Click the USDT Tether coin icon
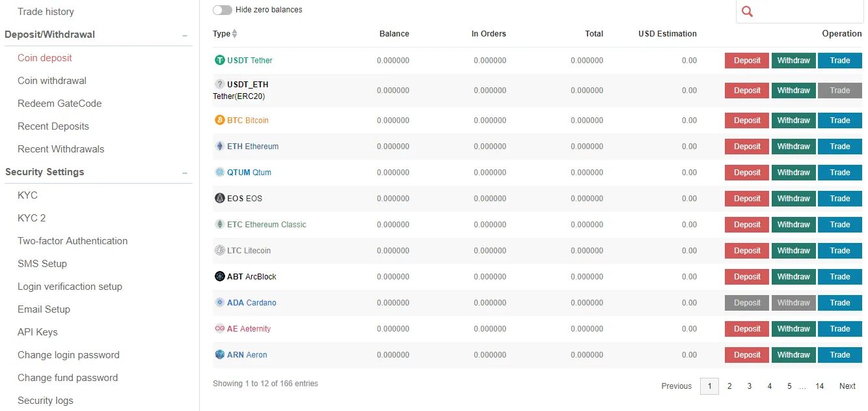Screen dimensions: 868x411 point(220,60)
